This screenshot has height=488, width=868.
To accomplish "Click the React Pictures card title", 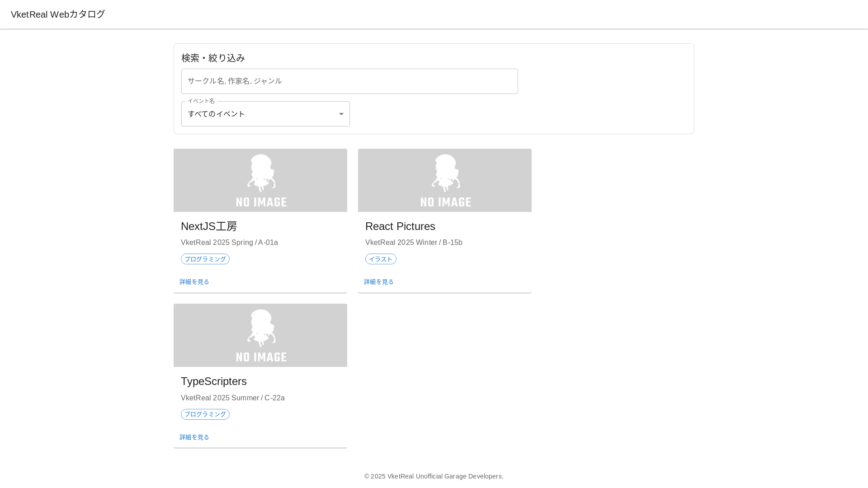I will coord(400,226).
